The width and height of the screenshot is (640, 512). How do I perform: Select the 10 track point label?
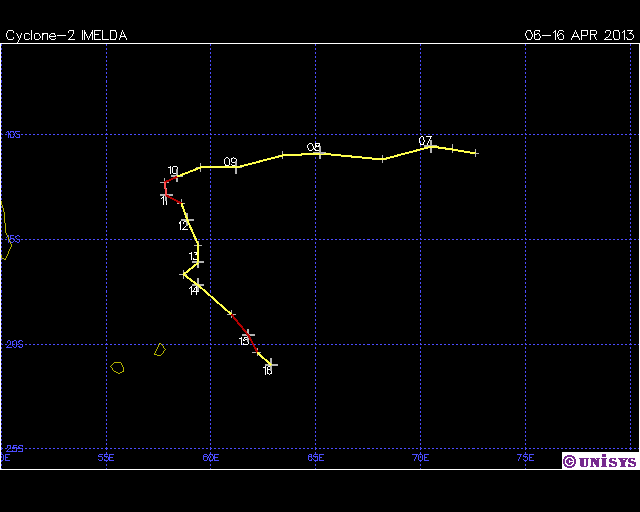173,171
